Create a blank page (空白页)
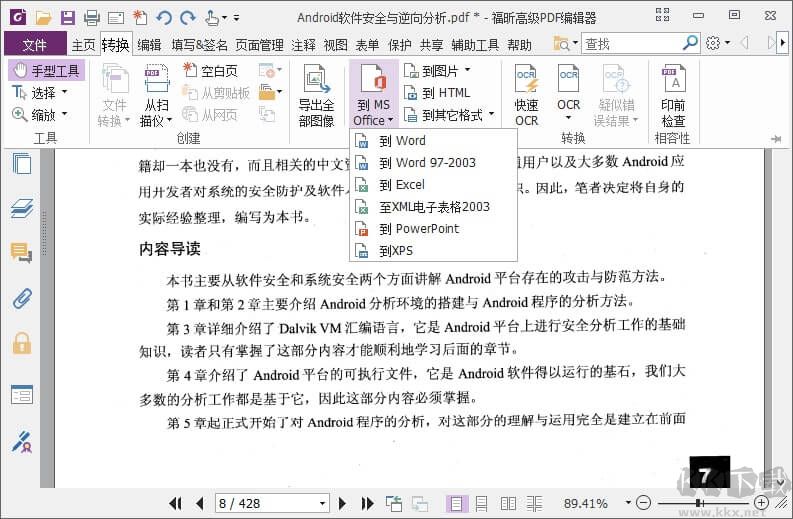Image resolution: width=793 pixels, height=519 pixels. click(210, 70)
